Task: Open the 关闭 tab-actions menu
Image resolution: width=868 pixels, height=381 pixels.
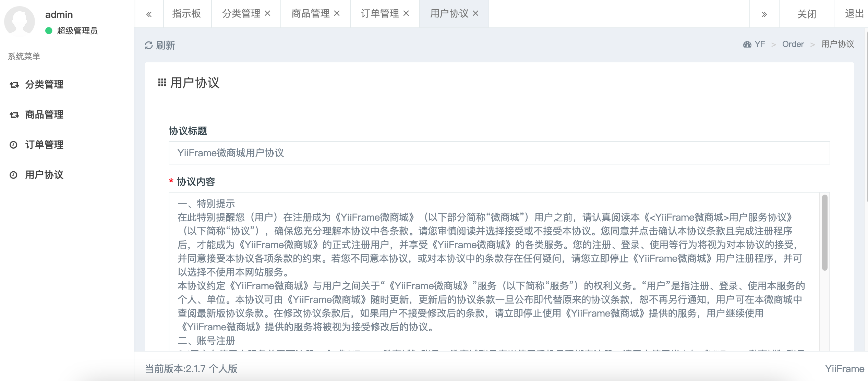Action: pos(806,14)
